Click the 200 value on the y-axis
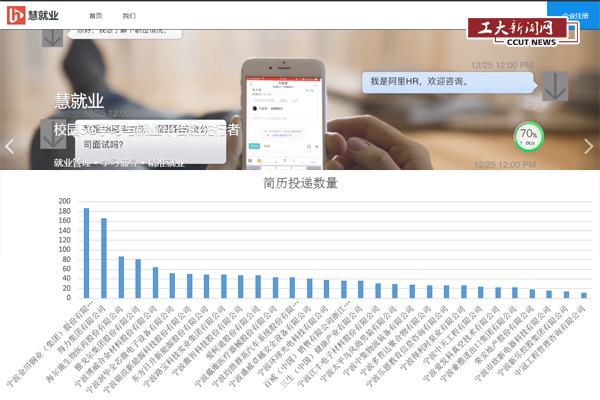600x400 pixels. (x=65, y=201)
